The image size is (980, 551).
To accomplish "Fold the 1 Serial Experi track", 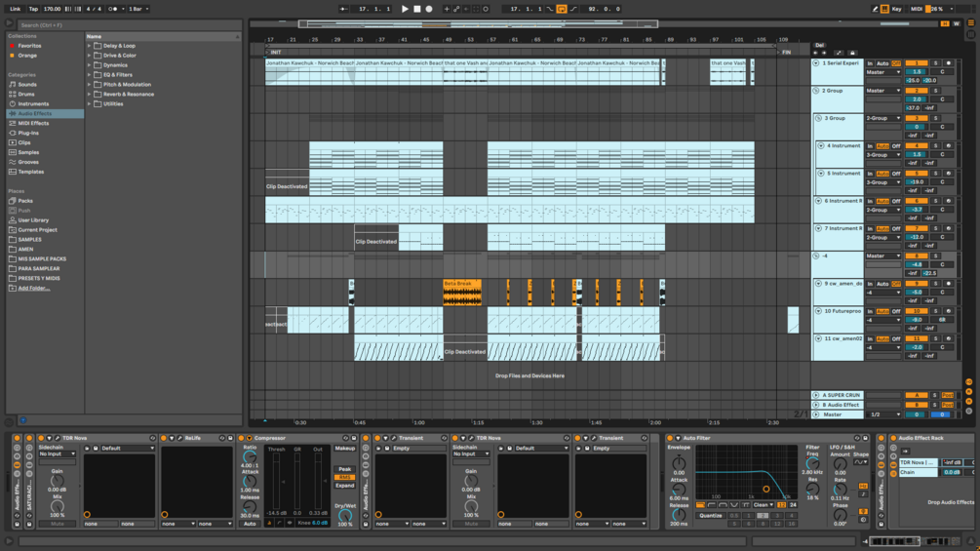I will point(815,63).
